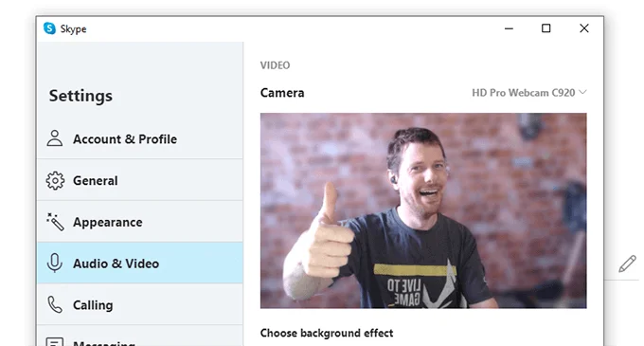Expand camera list via chevron arrow
Image resolution: width=644 pixels, height=346 pixels.
(582, 92)
